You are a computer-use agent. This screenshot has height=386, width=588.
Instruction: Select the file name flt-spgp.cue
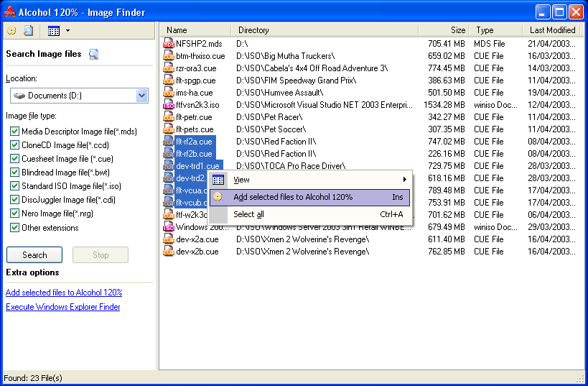coord(196,81)
